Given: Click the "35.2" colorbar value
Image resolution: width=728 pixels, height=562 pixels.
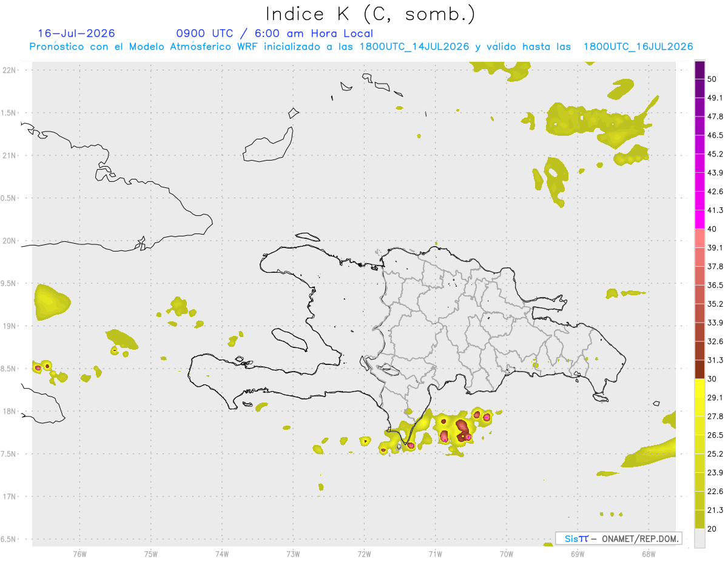Looking at the screenshot, I should 715,304.
